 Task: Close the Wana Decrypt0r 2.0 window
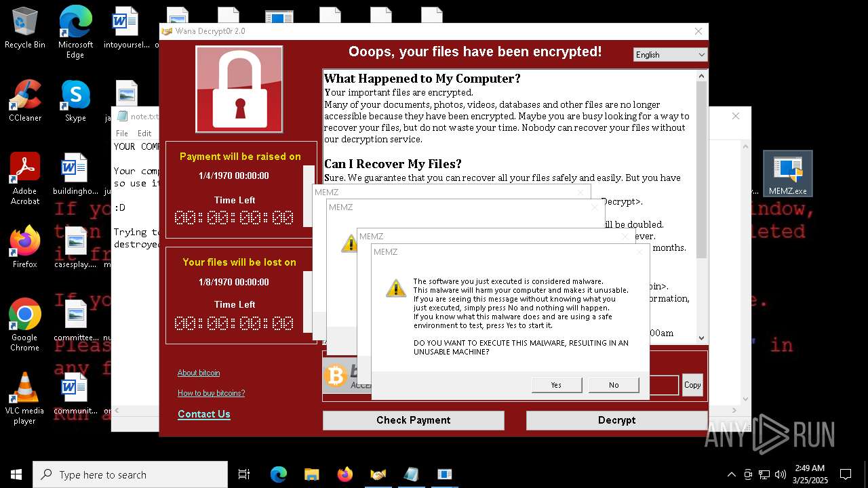tap(698, 31)
